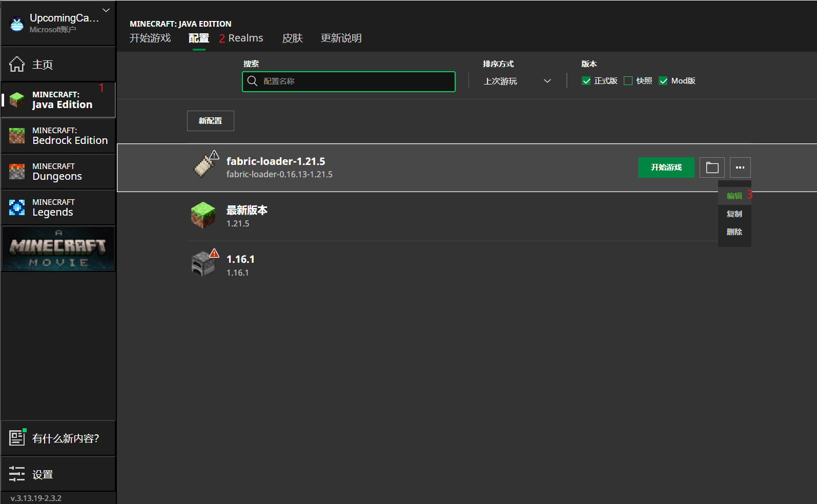Viewport: 817px width, 504px height.
Task: Expand the account dropdown chevron
Action: tap(106, 10)
